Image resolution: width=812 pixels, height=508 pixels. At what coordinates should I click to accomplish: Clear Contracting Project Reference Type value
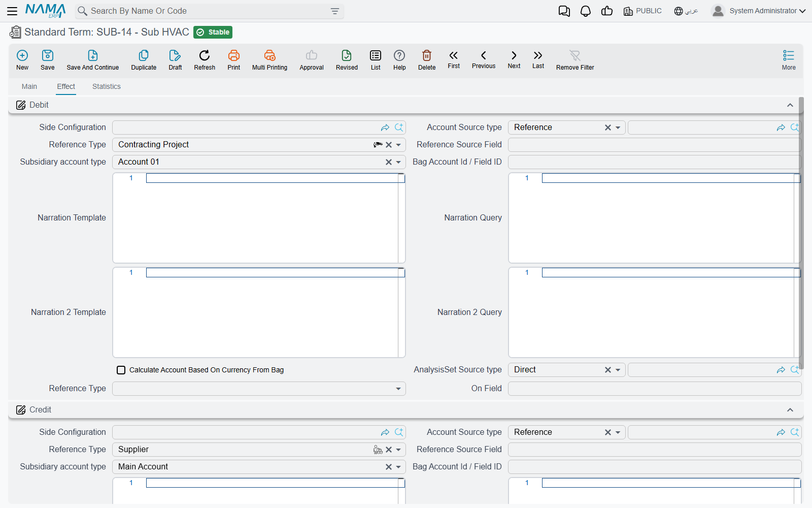(x=389, y=145)
